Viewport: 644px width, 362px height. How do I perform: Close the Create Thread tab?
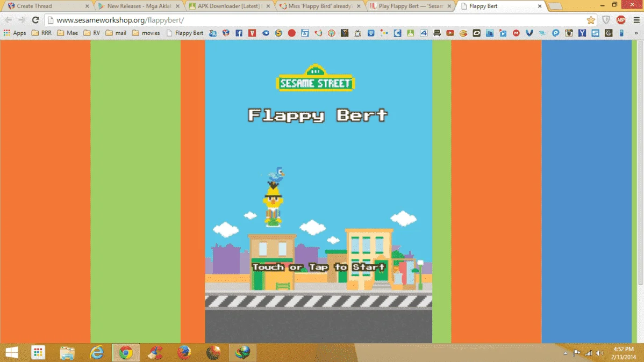(87, 6)
